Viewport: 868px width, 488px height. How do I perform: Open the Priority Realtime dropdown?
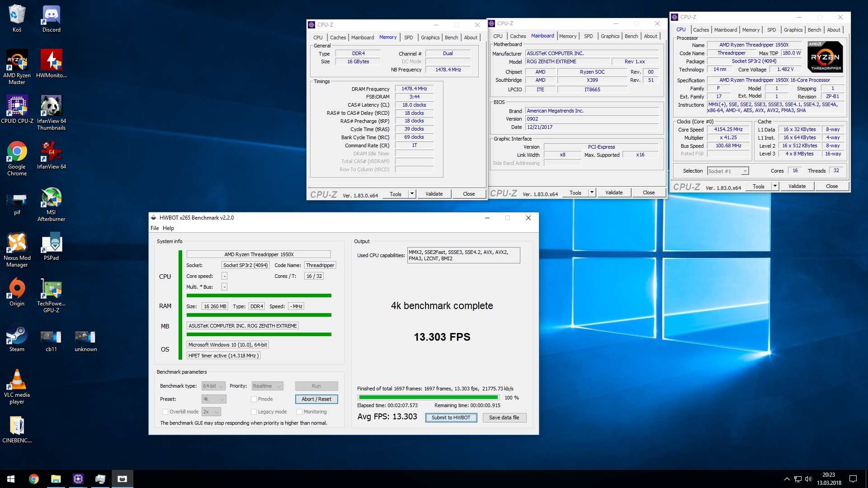[x=268, y=386]
